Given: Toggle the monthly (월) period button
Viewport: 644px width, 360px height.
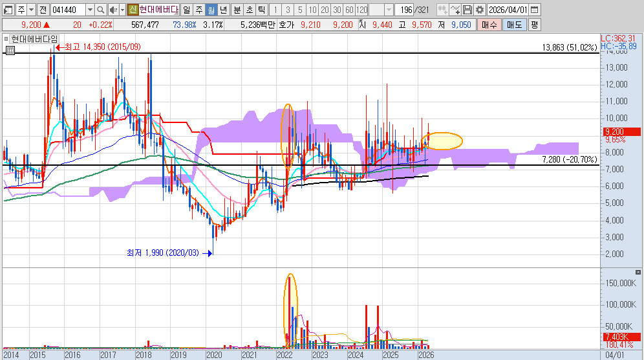Looking at the screenshot, I should pos(211,10).
